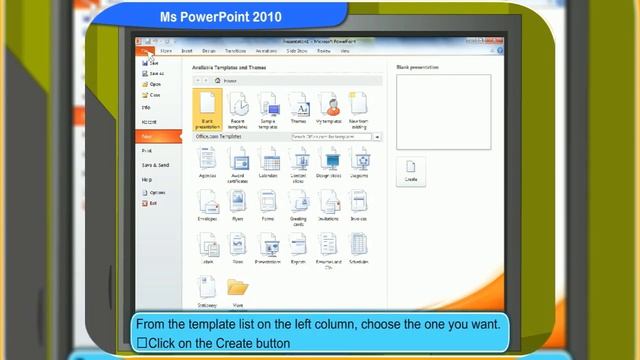Open the Stationery template folder
Viewport: 640px width, 360px height.
pos(207,292)
